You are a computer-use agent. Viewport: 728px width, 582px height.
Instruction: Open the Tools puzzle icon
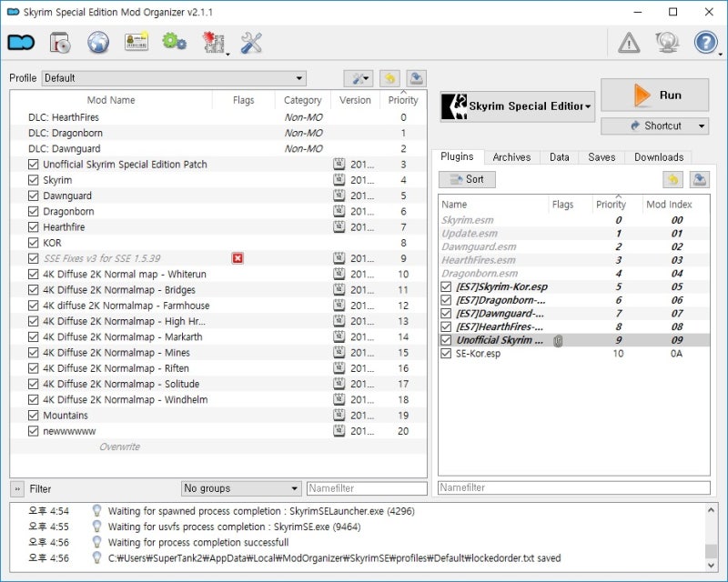coord(213,43)
